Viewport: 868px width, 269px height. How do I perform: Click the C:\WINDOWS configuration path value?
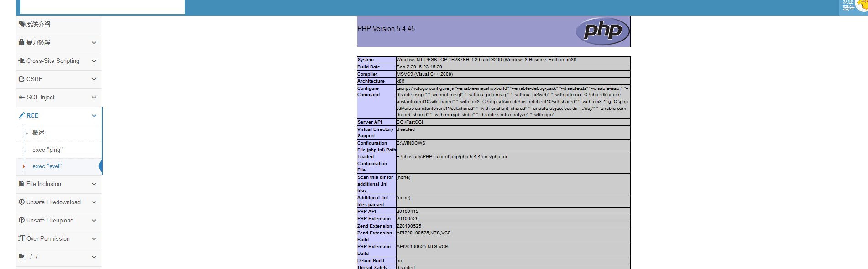[411, 143]
